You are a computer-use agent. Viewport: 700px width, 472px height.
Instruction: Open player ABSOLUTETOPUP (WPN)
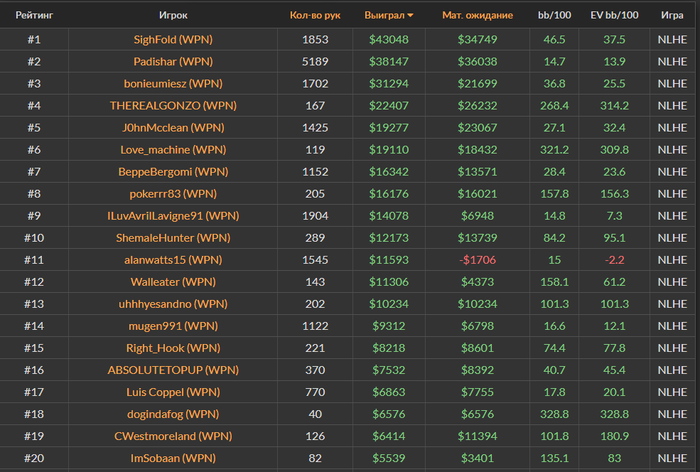pos(173,370)
